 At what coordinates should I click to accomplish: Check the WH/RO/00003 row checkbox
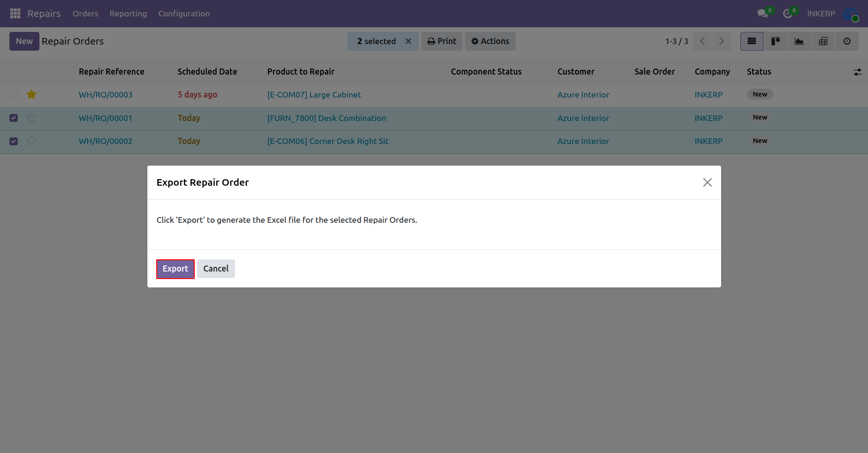[x=14, y=95]
